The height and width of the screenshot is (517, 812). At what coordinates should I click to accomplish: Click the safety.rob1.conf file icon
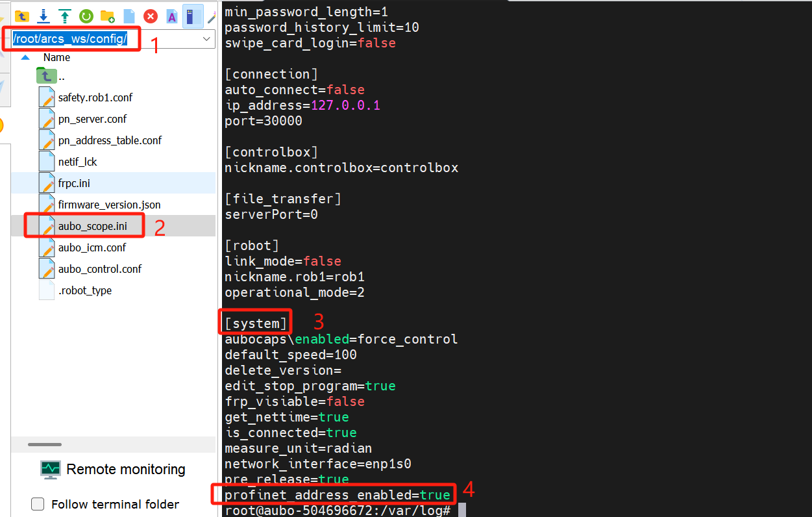click(47, 97)
